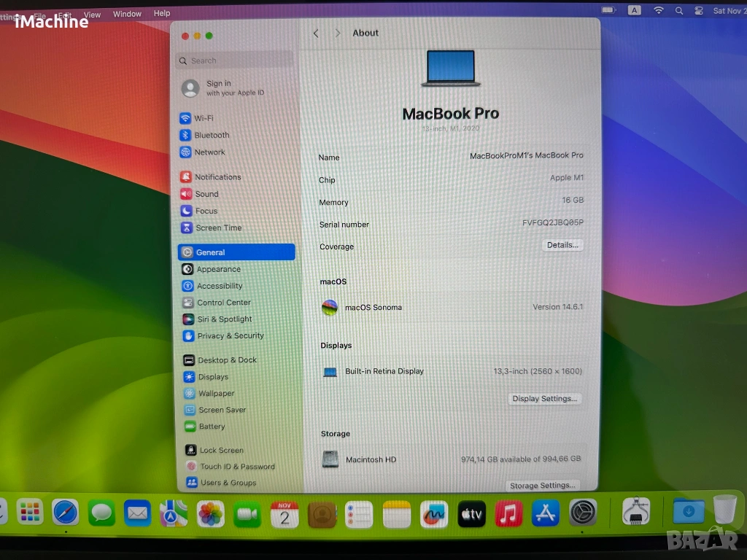Click the Search field in Settings
Viewport: 747px width, 560px height.
(x=236, y=61)
